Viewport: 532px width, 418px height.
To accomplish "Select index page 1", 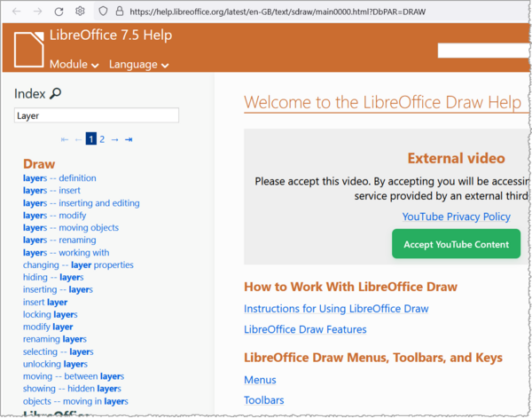I will pos(91,139).
